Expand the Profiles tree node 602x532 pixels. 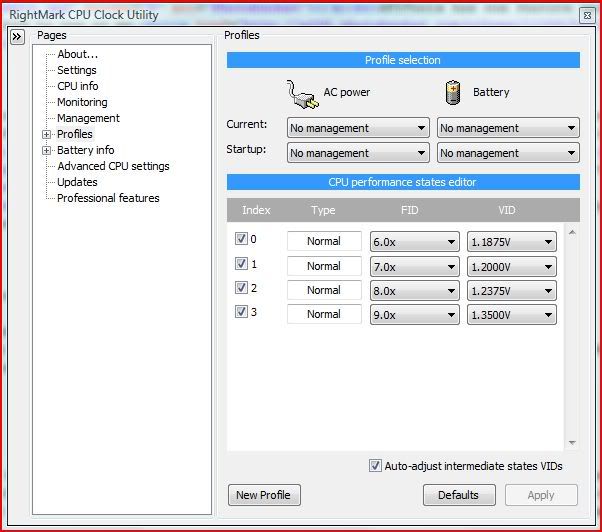(x=46, y=134)
